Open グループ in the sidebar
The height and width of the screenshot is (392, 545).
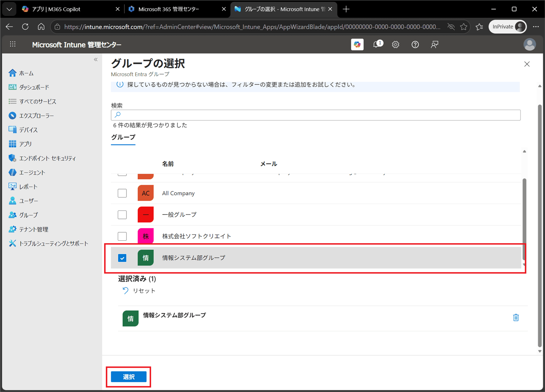click(28, 215)
